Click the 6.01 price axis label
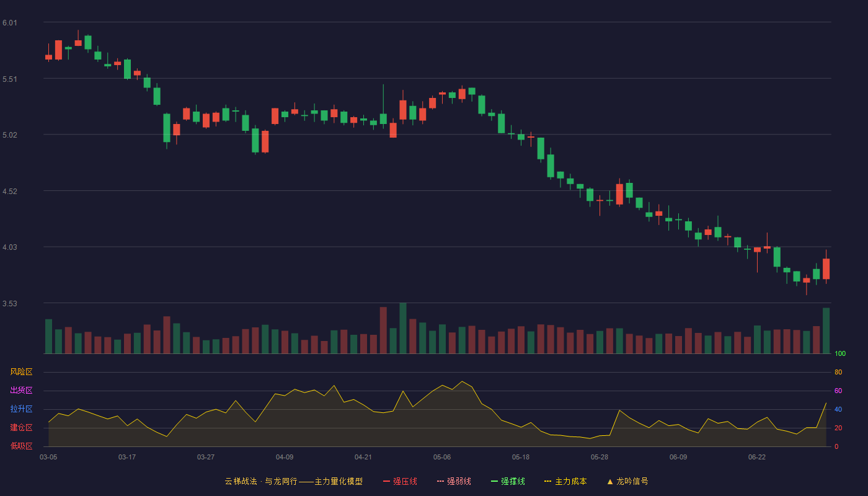Screen dimensions: 868x496 (10, 23)
